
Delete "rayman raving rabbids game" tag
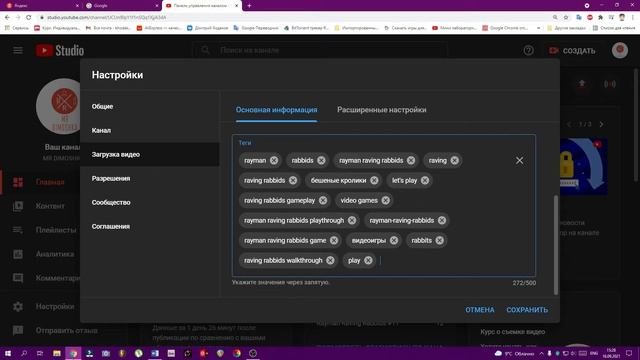pyautogui.click(x=334, y=240)
